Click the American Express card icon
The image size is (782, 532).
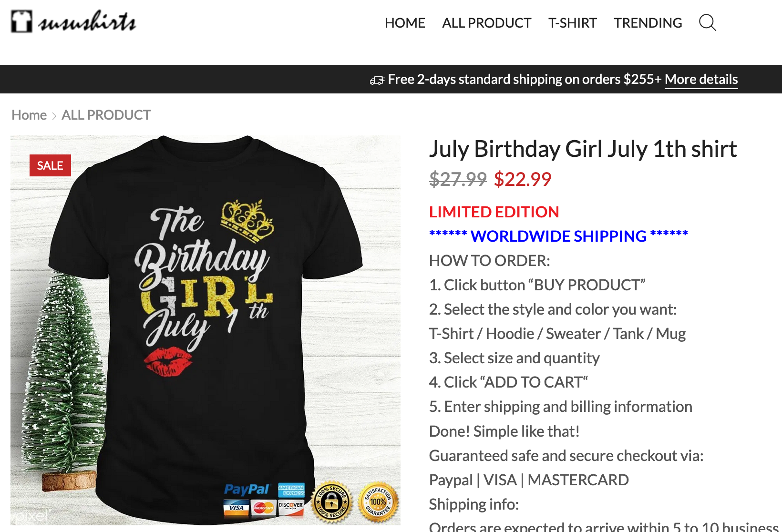(x=291, y=490)
